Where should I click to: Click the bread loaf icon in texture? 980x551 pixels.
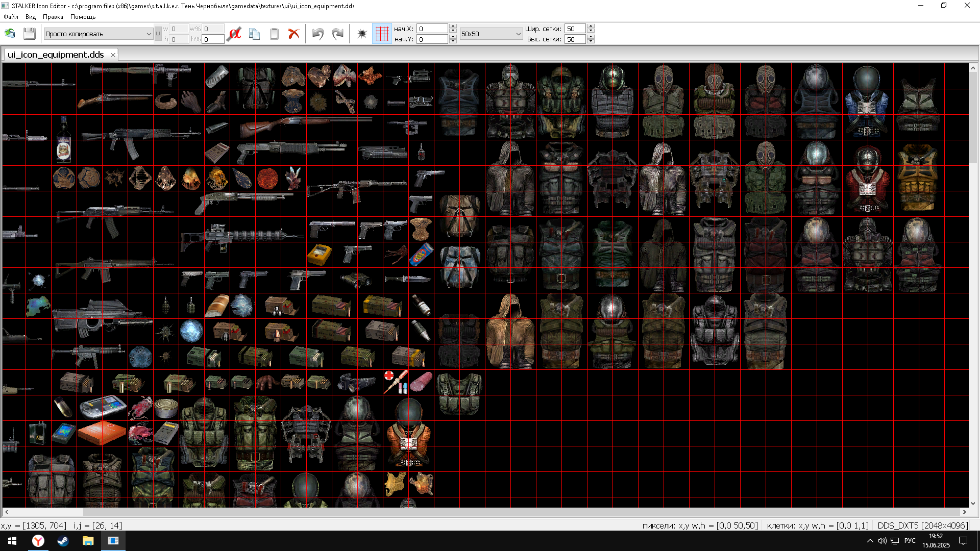[x=217, y=306]
